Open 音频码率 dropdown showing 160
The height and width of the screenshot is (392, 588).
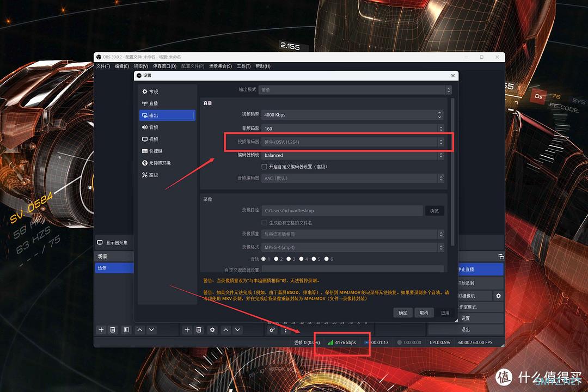[x=352, y=128]
